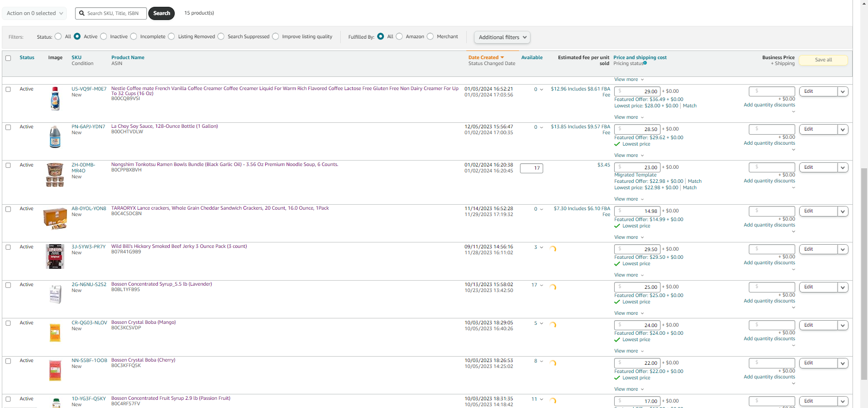Open the Nestle Coffee mate product thumbnail
Image resolution: width=868 pixels, height=408 pixels.
(x=55, y=99)
